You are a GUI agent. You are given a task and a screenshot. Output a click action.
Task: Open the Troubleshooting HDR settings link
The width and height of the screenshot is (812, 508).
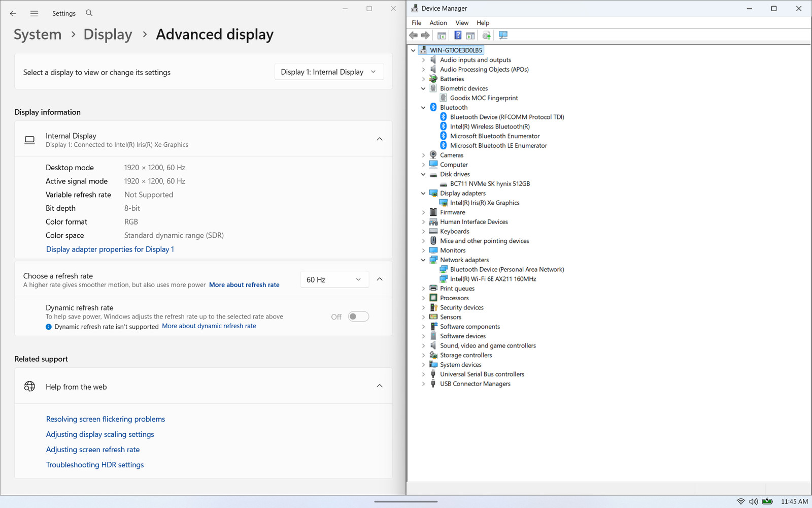tap(95, 465)
